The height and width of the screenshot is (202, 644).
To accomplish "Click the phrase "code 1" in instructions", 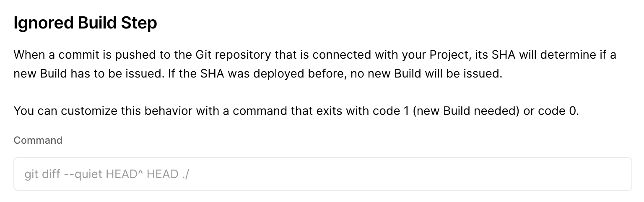I will [x=387, y=111].
